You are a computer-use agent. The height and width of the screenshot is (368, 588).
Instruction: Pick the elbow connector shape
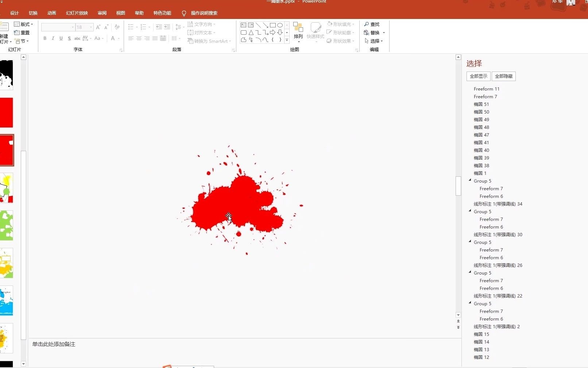[x=258, y=32]
